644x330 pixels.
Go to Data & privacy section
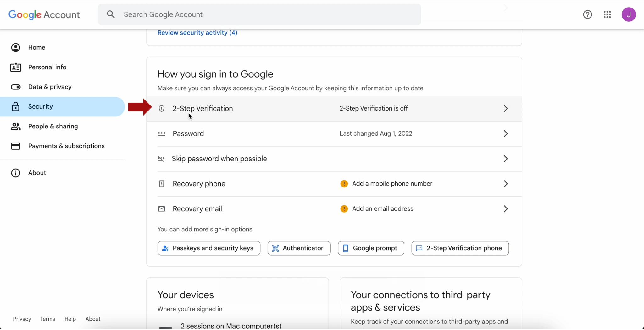tap(50, 87)
